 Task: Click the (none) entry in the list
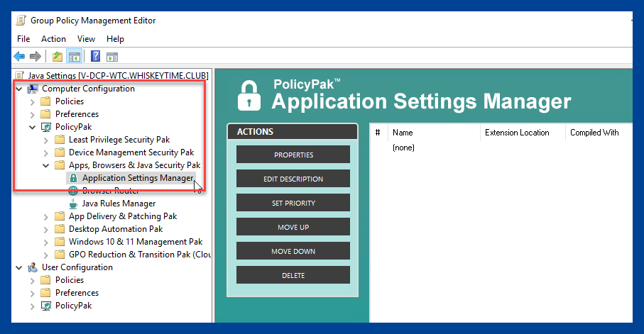(403, 147)
